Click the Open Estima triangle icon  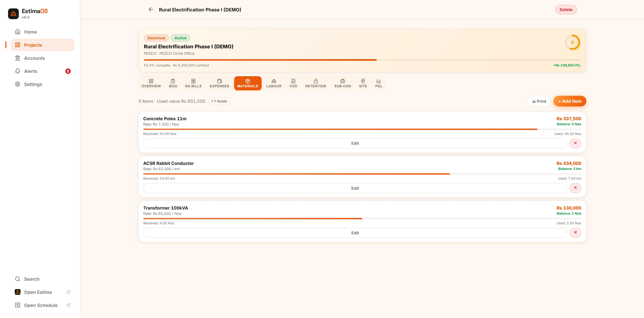[18, 292]
